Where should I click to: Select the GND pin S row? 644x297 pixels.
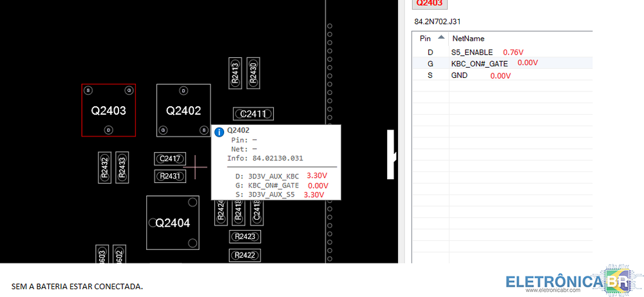pyautogui.click(x=459, y=75)
